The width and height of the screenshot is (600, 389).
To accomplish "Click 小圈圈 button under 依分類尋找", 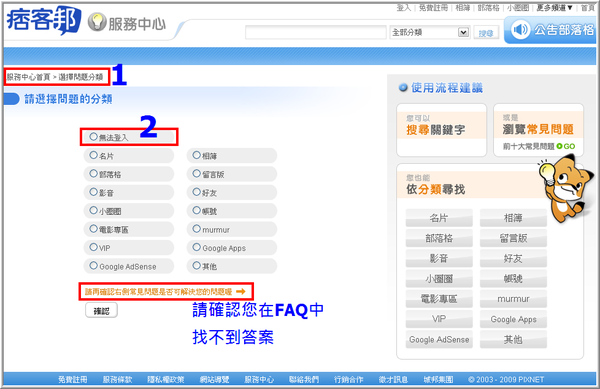I will (439, 279).
